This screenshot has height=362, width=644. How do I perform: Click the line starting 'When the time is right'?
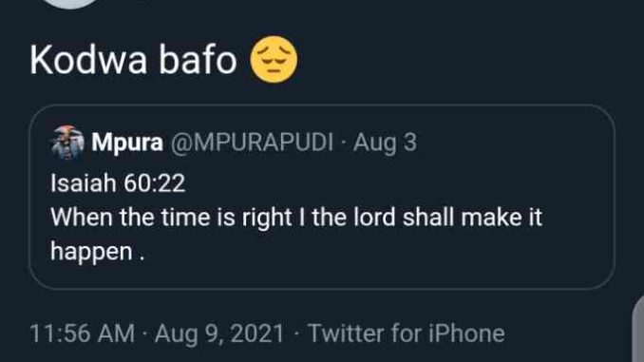coord(296,217)
